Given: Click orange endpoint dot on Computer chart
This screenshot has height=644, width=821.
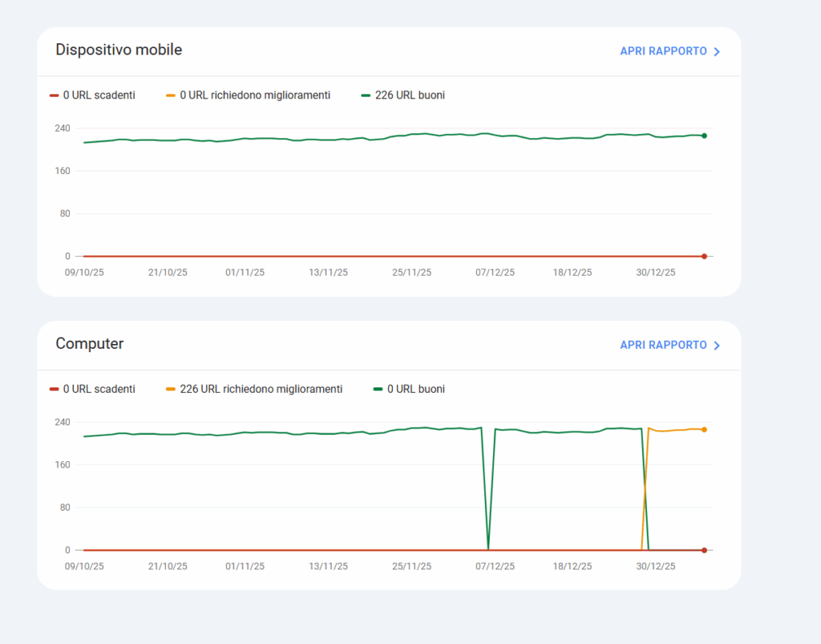Looking at the screenshot, I should 704,430.
